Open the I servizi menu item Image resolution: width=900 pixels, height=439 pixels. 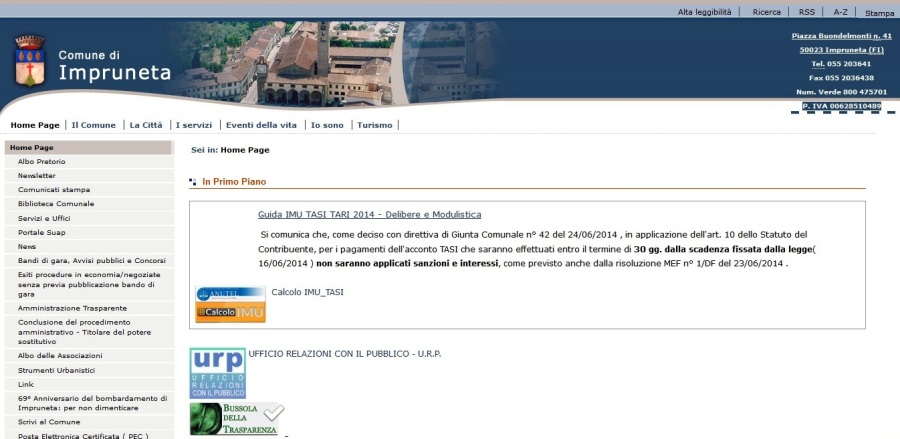193,125
